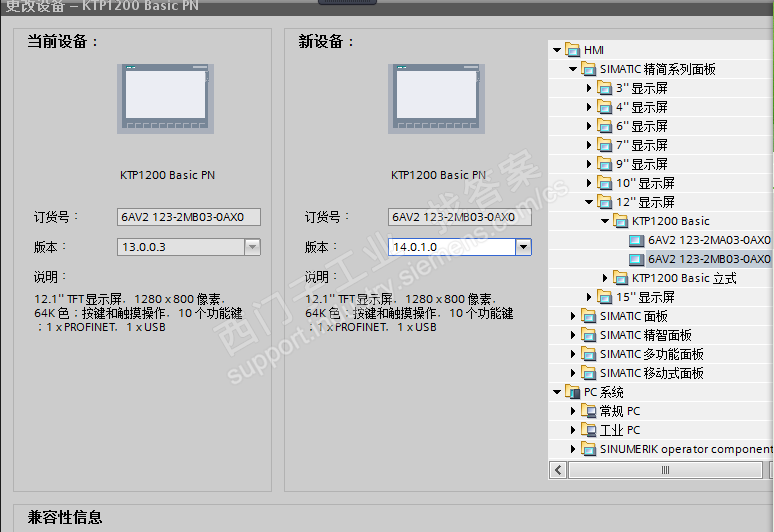Select the 工业 PC tree label
774x532 pixels.
coord(620,430)
